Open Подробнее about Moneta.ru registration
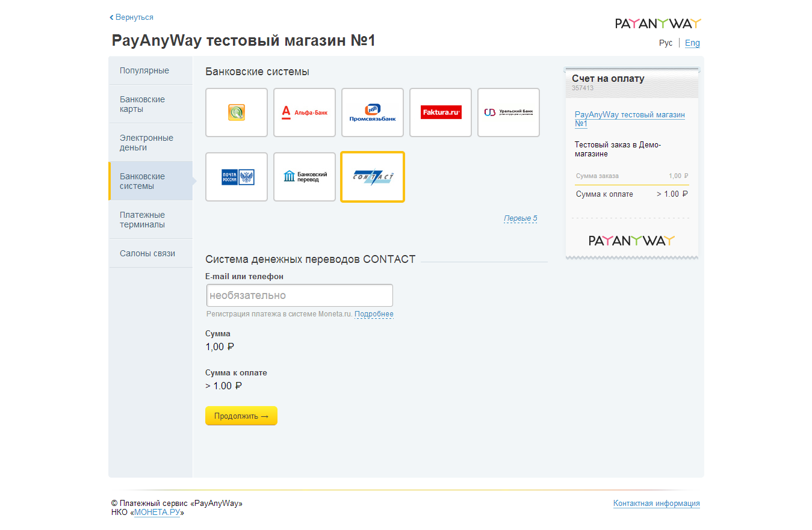The width and height of the screenshot is (812, 530). click(x=374, y=314)
